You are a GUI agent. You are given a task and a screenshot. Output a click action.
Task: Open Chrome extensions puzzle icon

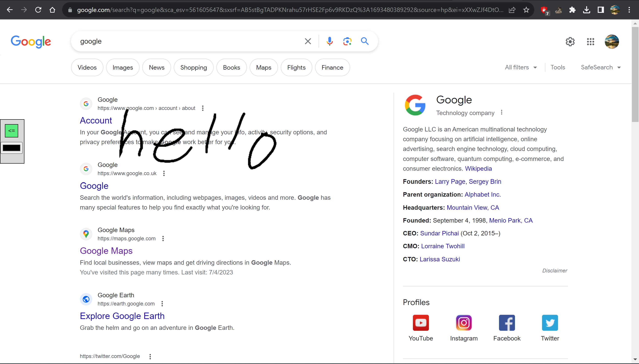[x=572, y=10]
